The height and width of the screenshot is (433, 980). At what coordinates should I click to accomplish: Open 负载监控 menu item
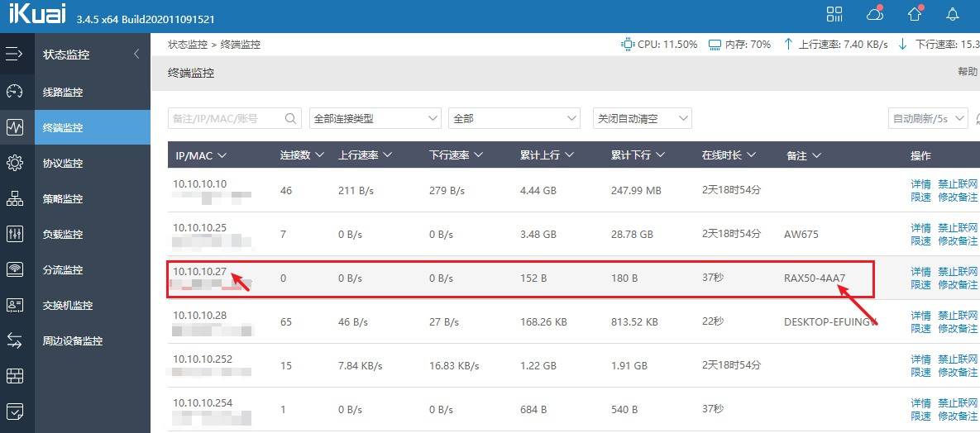[93, 235]
